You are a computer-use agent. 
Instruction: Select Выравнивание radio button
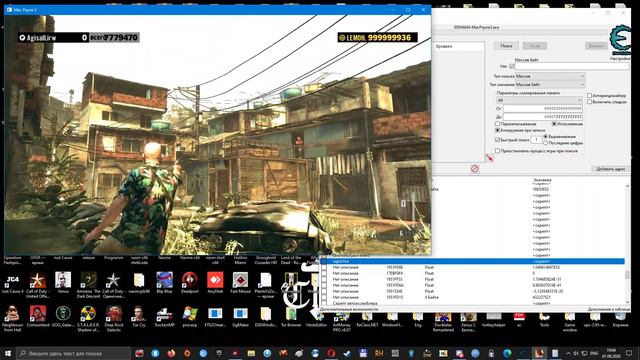[x=546, y=137]
